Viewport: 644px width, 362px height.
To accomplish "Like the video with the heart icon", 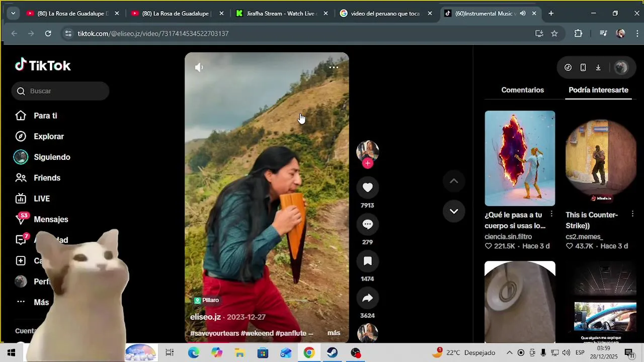I will pos(368,188).
